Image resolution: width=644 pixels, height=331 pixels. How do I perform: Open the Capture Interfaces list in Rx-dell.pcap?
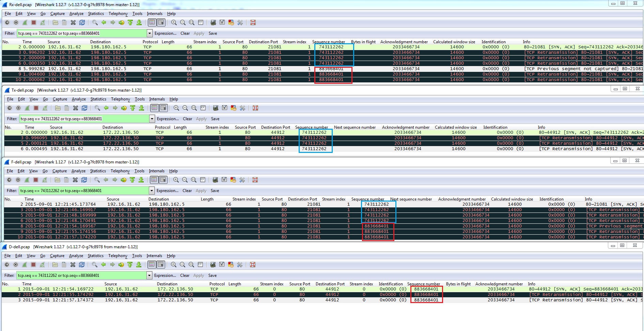pyautogui.click(x=7, y=22)
